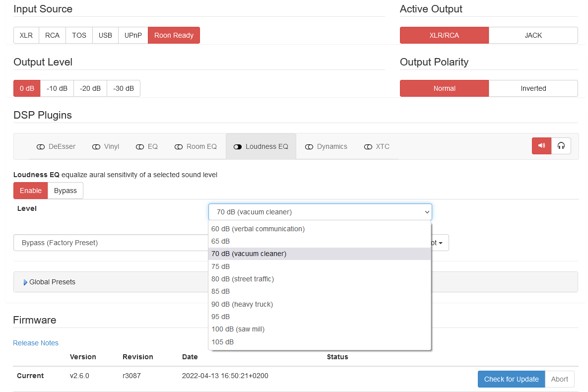Set output polarity to Inverted
This screenshot has height=392, width=588.
click(533, 88)
